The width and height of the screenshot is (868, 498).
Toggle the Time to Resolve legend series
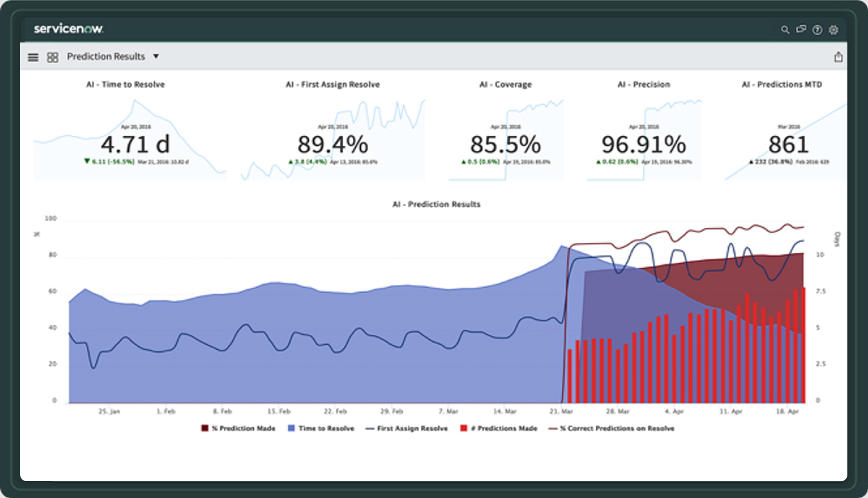click(321, 429)
